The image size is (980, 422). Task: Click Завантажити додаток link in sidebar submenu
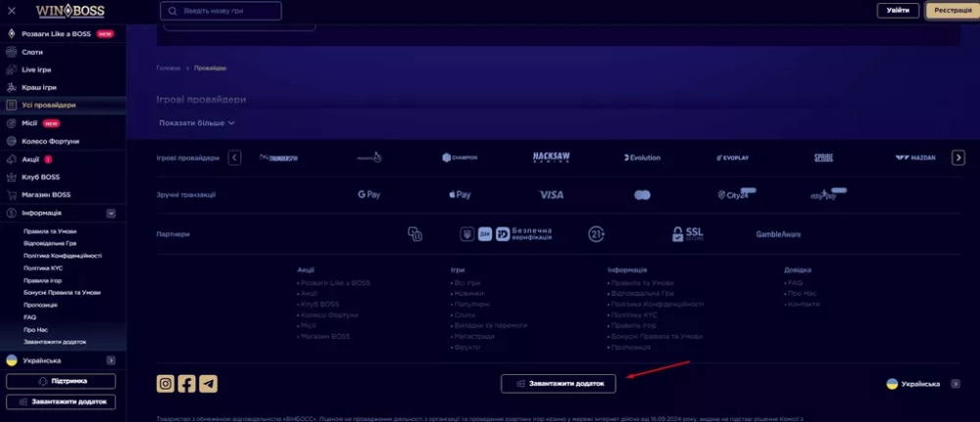pyautogui.click(x=55, y=342)
